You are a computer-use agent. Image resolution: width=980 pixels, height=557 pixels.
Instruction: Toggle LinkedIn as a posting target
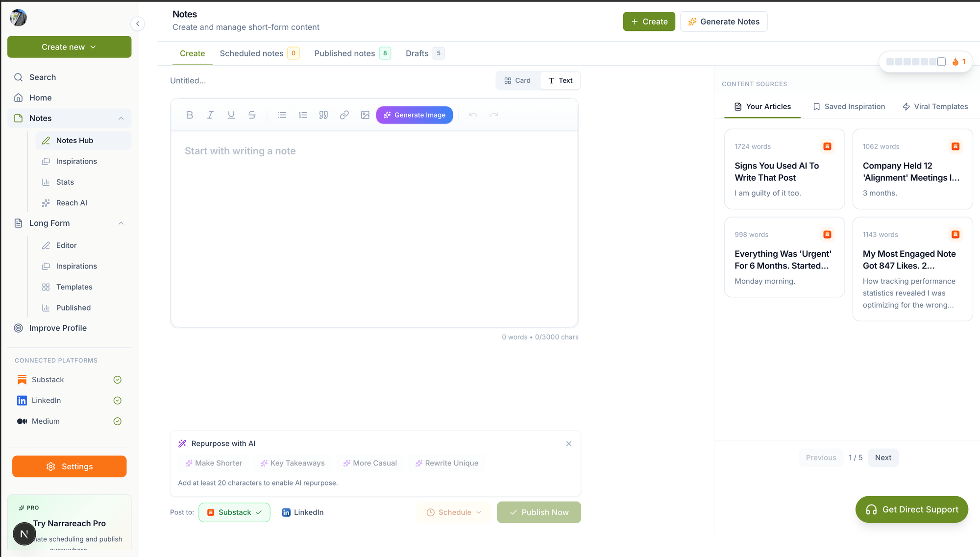[x=303, y=512]
